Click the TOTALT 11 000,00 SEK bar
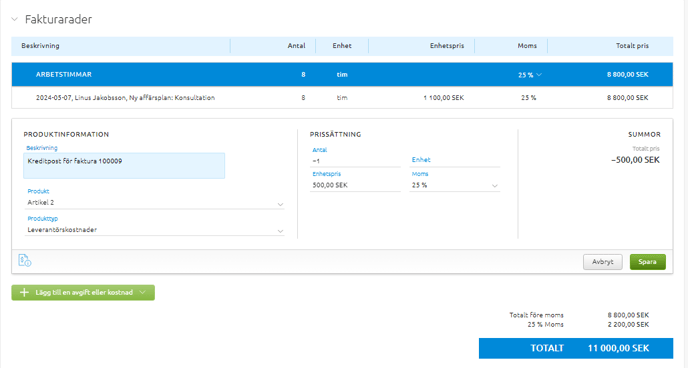Screen dimensions: 688x368 [x=576, y=348]
